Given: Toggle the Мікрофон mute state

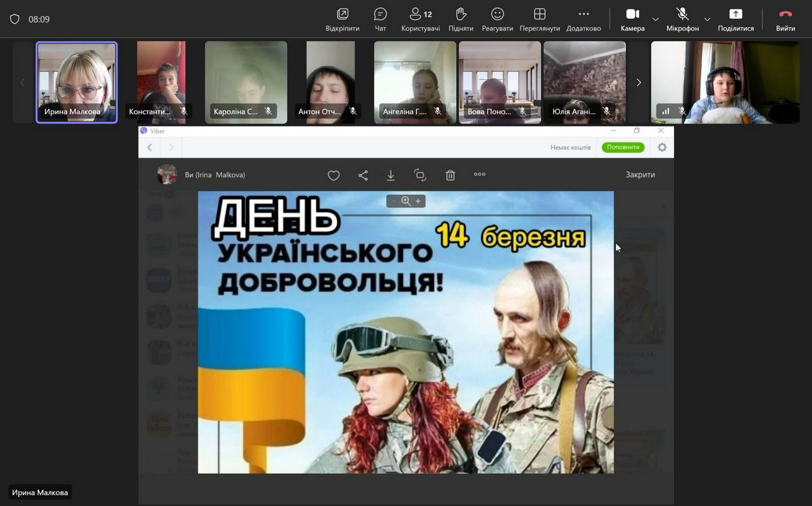Looking at the screenshot, I should click(682, 19).
